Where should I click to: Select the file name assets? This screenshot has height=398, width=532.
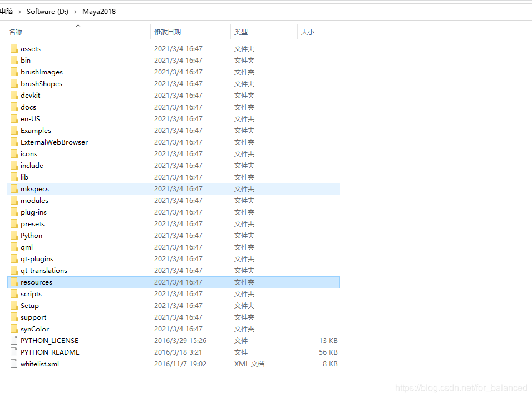tap(31, 49)
